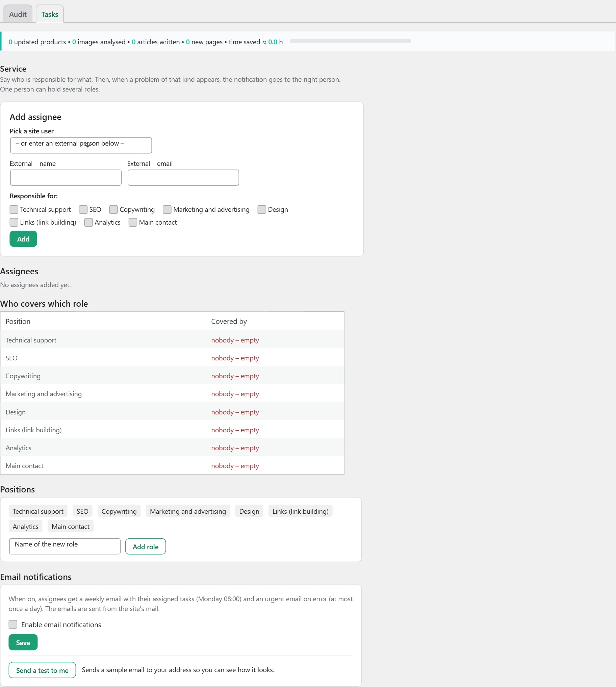The height and width of the screenshot is (687, 616).
Task: Select the Design position tag
Action: tap(249, 511)
